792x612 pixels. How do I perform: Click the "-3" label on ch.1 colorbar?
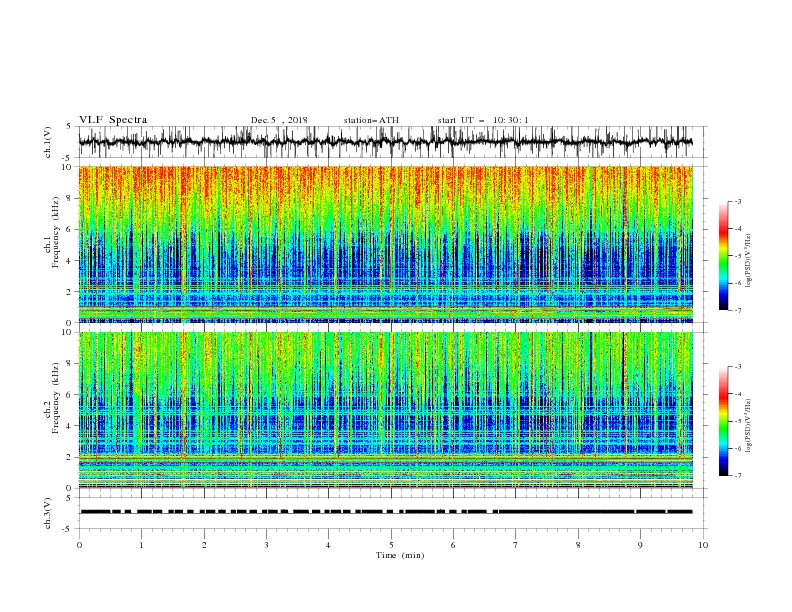click(x=737, y=201)
